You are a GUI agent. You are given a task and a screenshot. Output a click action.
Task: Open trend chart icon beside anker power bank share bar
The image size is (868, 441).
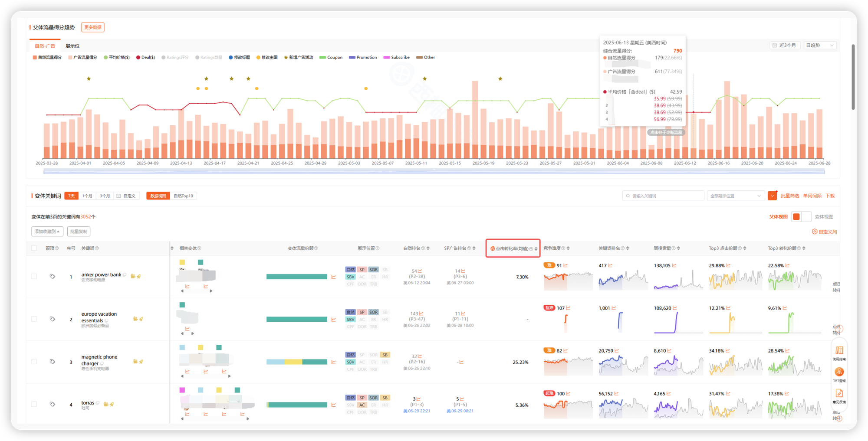tap(333, 277)
